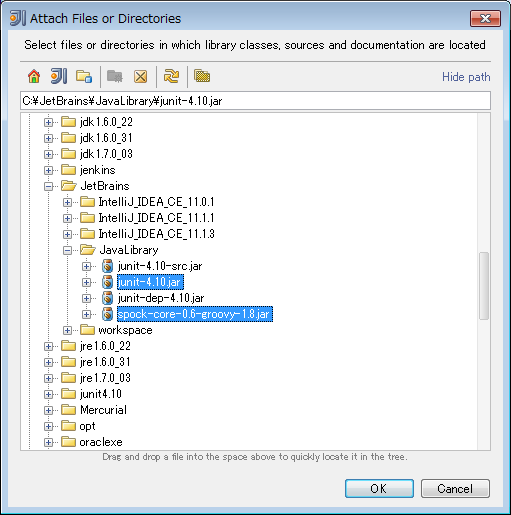
Task: Toggle show hidden files and directories
Action: point(202,76)
